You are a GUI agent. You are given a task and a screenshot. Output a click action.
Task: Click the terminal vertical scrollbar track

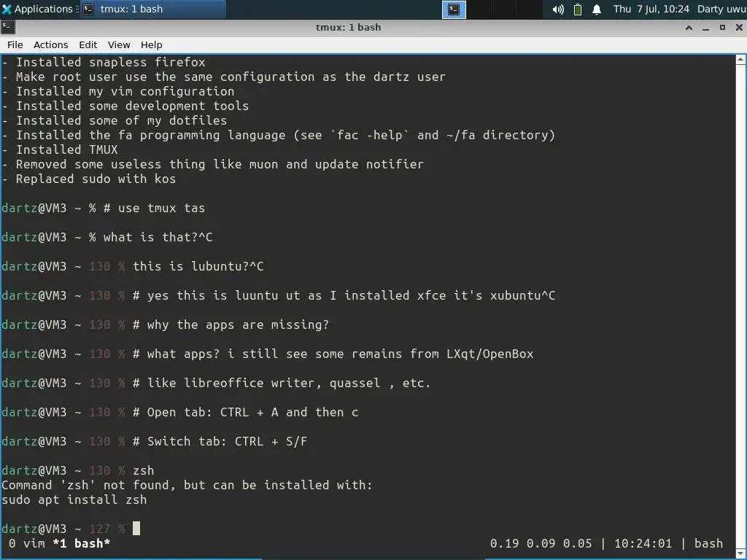pos(740,306)
